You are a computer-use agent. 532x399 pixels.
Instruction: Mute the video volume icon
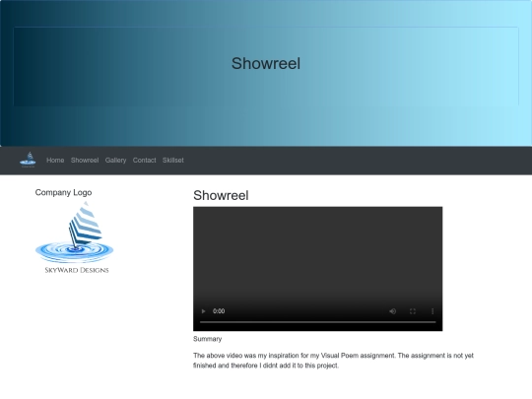pos(392,311)
